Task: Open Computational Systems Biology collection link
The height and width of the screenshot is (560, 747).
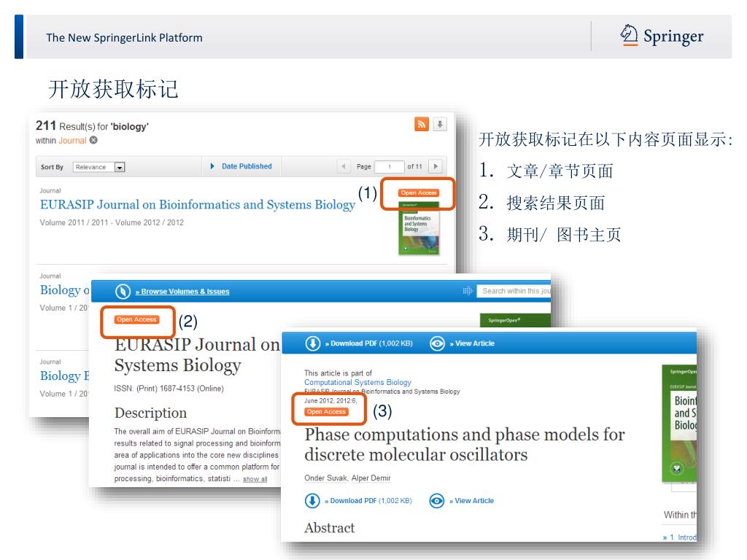Action: click(357, 382)
